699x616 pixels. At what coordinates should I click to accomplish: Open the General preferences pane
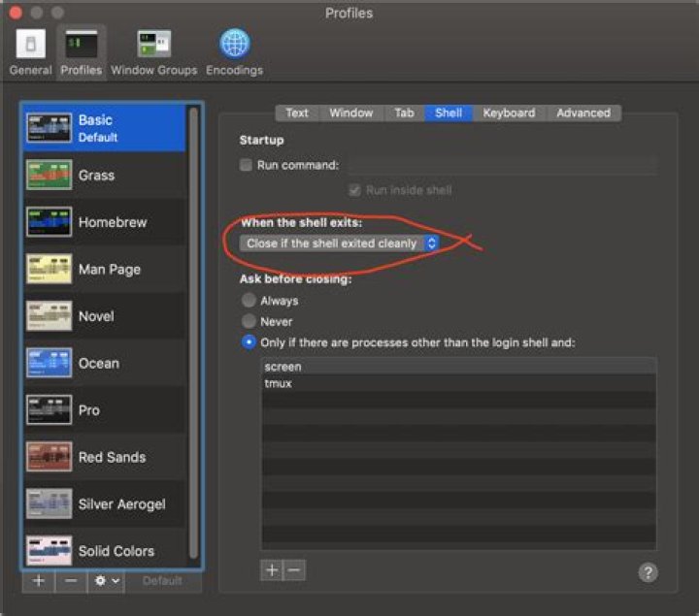pyautogui.click(x=30, y=51)
